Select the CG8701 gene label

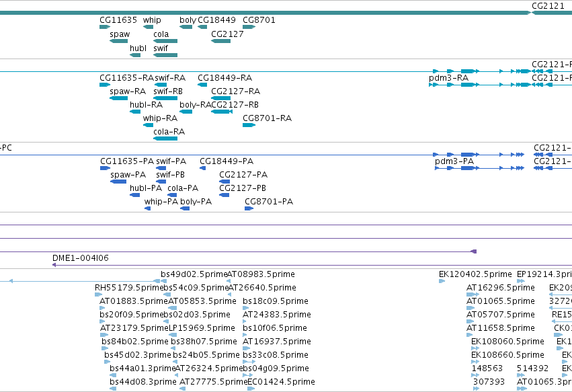click(259, 20)
